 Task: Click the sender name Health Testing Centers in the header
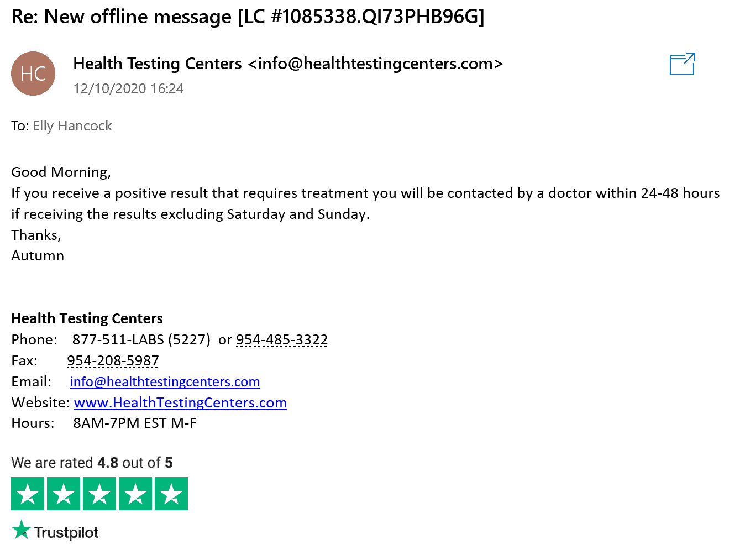tap(158, 64)
